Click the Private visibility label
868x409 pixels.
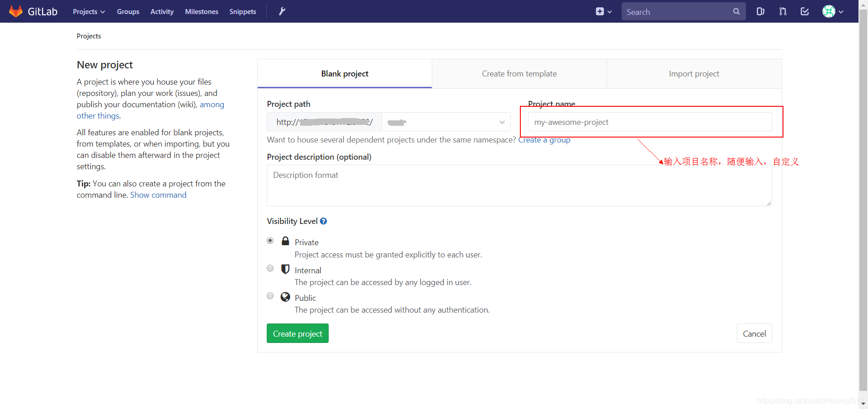(307, 243)
